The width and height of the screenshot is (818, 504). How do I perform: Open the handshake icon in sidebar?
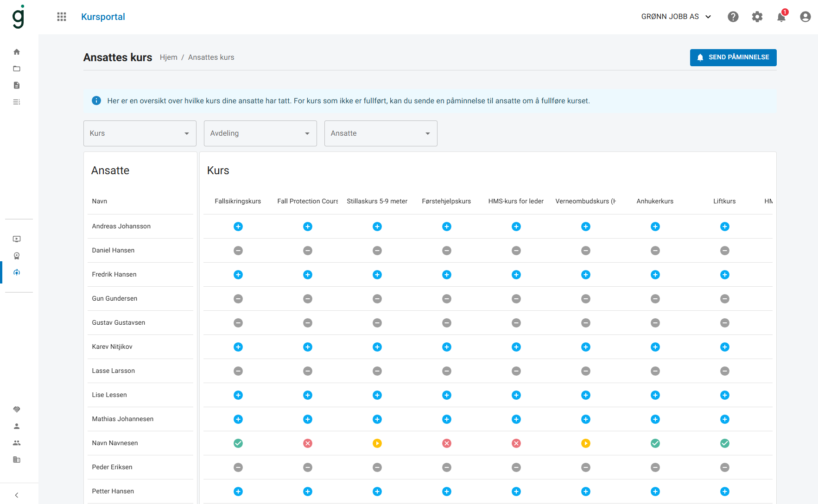tap(17, 409)
